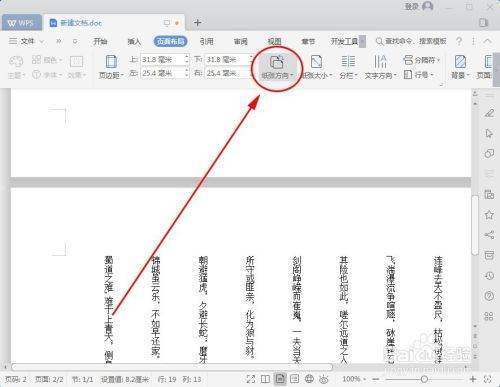This screenshot has width=500, height=387.
Task: Click the star favorites icon in right sidebar
Action: click(489, 215)
